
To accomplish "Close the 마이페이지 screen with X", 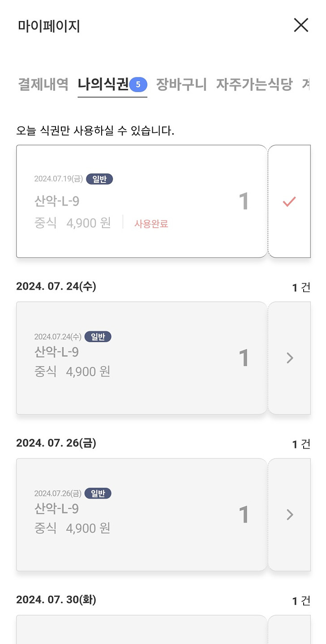I will (301, 25).
